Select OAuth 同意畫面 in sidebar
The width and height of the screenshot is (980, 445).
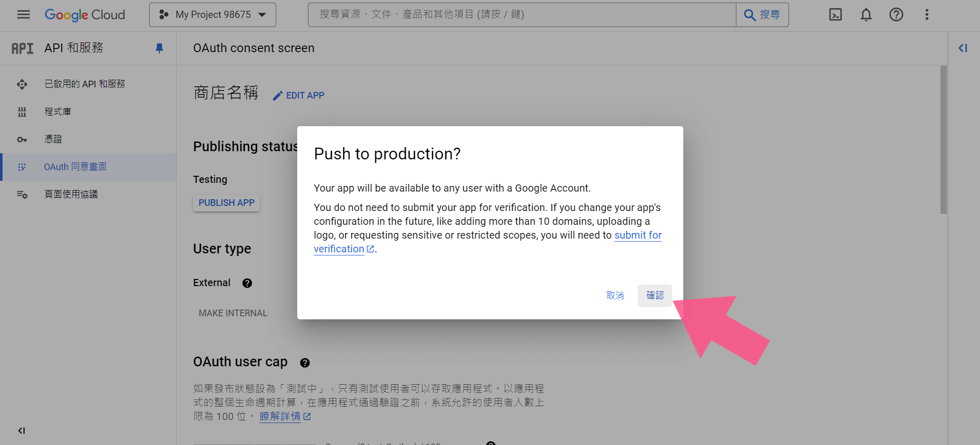(x=88, y=167)
